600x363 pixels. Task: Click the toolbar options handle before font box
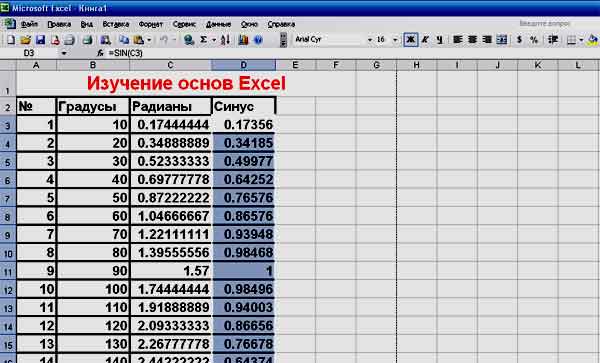click(x=283, y=39)
